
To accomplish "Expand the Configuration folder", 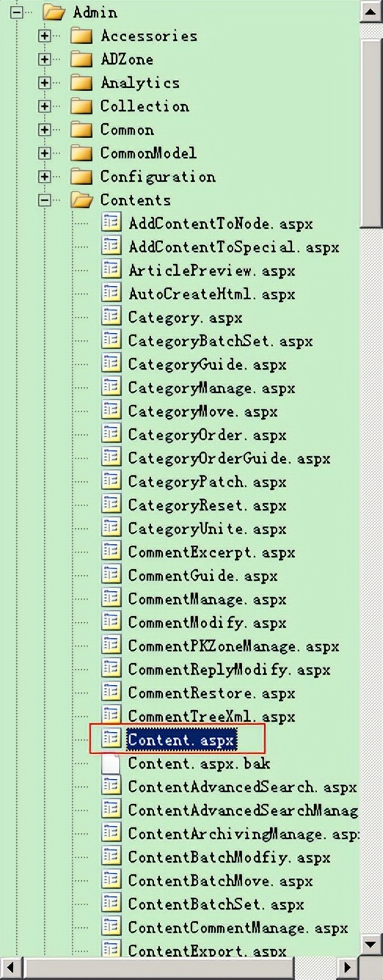I will pos(45,176).
